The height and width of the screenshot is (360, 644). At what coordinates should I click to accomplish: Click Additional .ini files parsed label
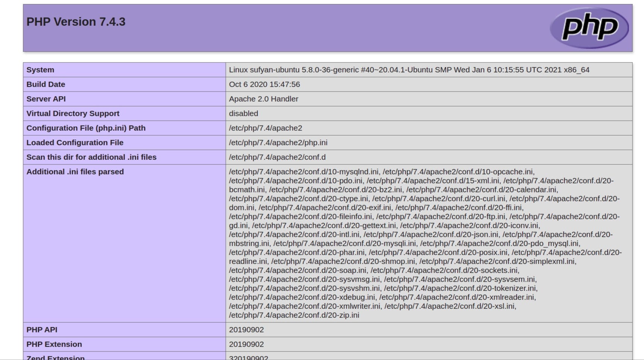75,172
